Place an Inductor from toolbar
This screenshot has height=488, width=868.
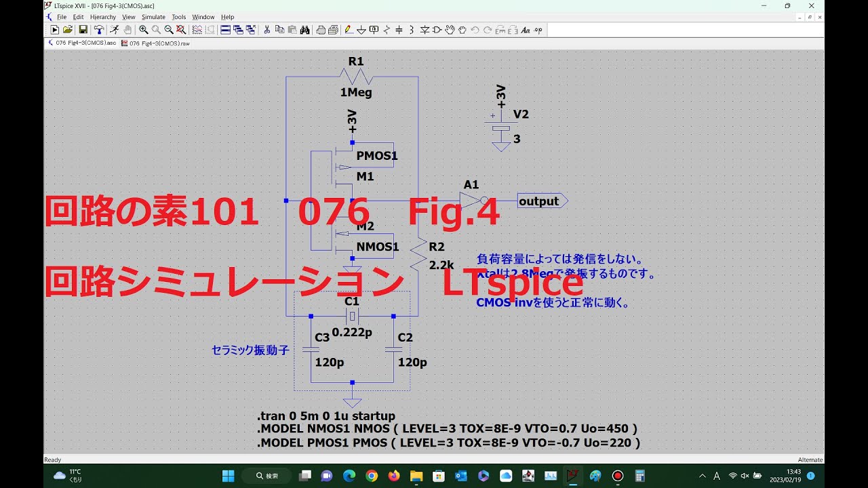(412, 30)
